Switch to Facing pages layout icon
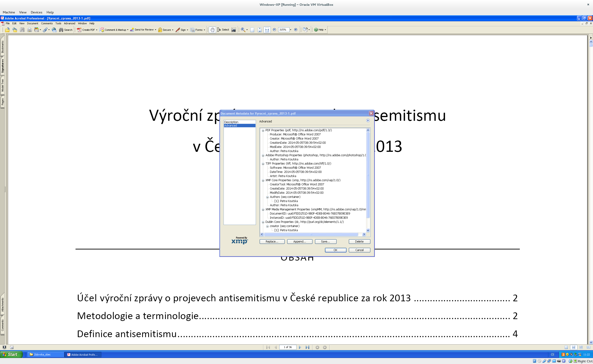 tap(588, 347)
